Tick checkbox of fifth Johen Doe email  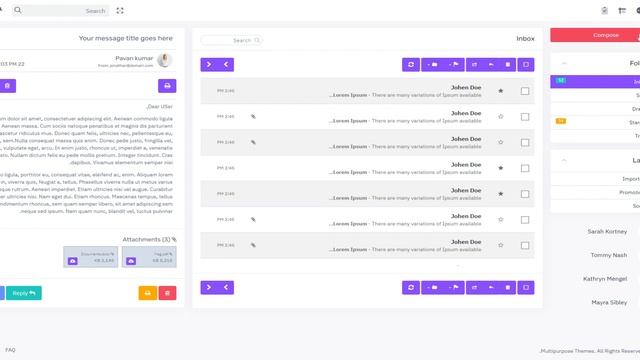point(525,194)
